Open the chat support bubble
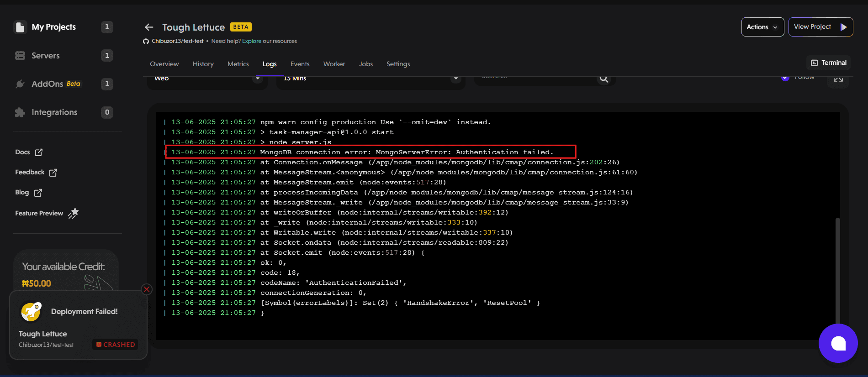This screenshot has width=868, height=377. 838,343
